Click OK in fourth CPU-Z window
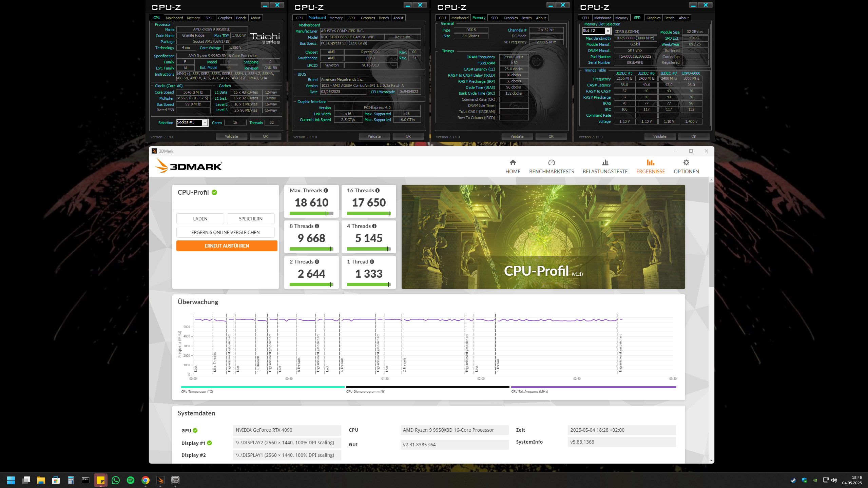Viewport: 868px width, 488px height. tap(694, 136)
